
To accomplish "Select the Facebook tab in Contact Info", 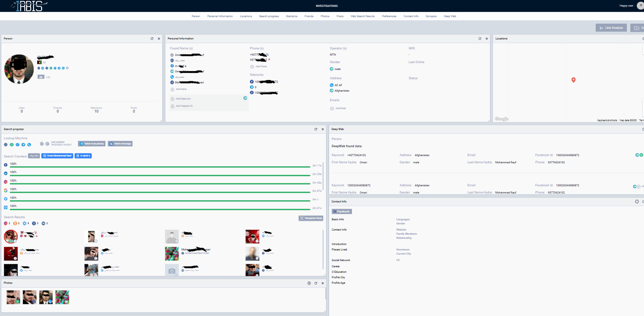I will click(x=342, y=211).
